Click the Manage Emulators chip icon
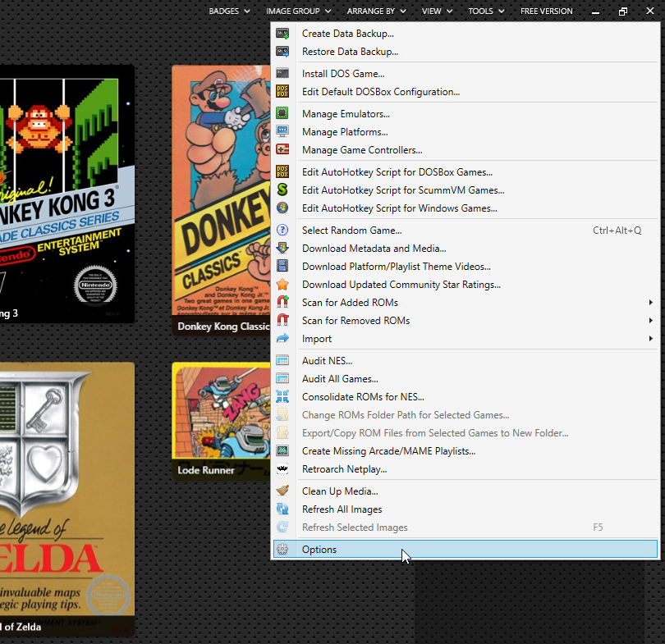Viewport: 665px width, 644px height. [x=282, y=113]
